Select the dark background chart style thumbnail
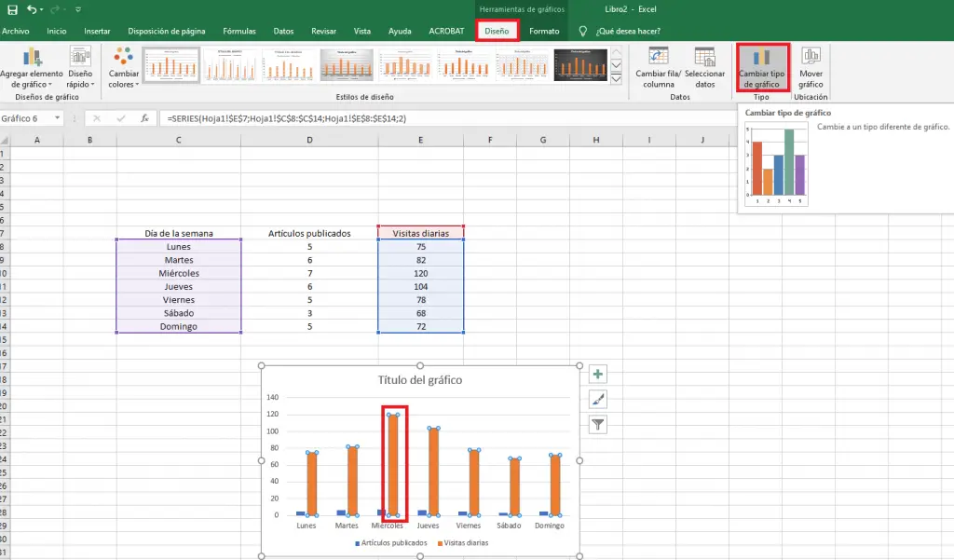Screen dimensions: 954x560 pyautogui.click(x=580, y=64)
